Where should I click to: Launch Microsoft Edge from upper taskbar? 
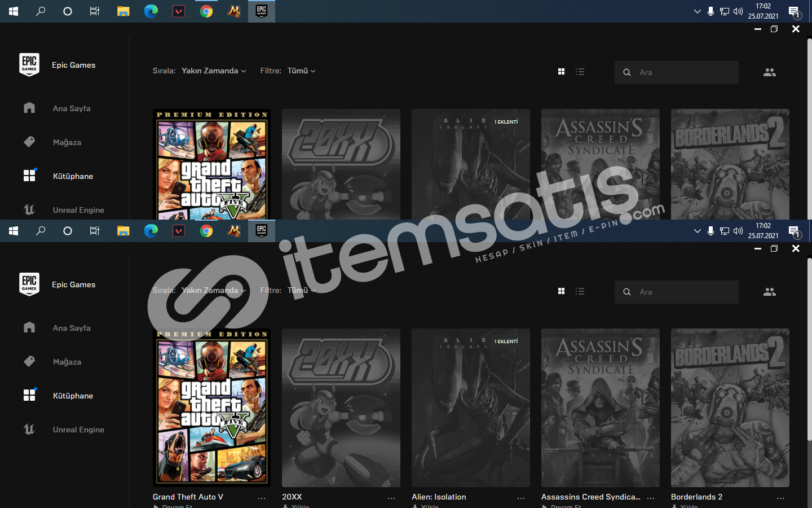[x=151, y=11]
